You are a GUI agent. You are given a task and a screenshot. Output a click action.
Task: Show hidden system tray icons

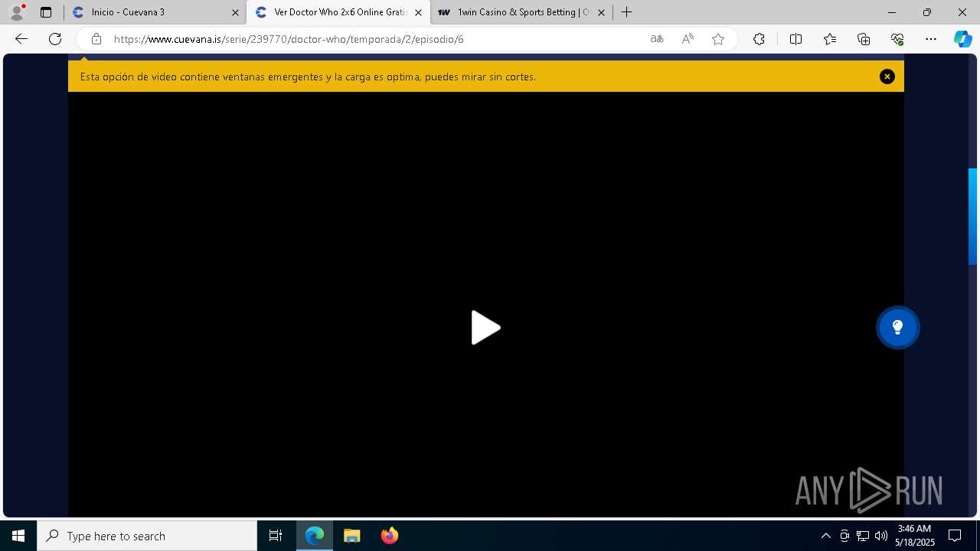(x=825, y=536)
